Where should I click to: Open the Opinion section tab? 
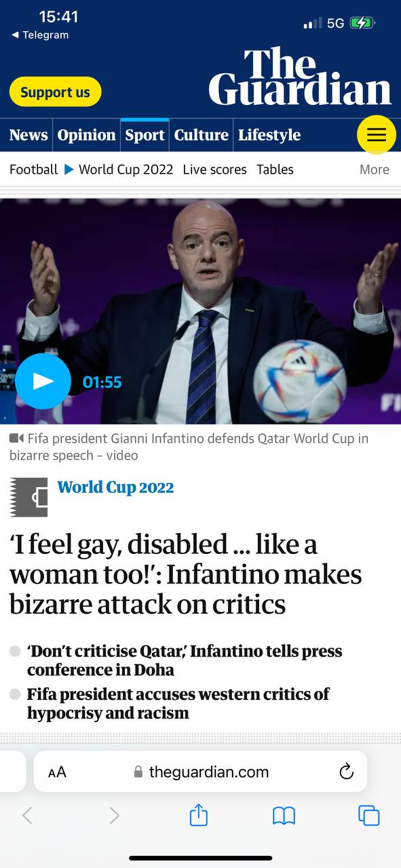pos(86,135)
